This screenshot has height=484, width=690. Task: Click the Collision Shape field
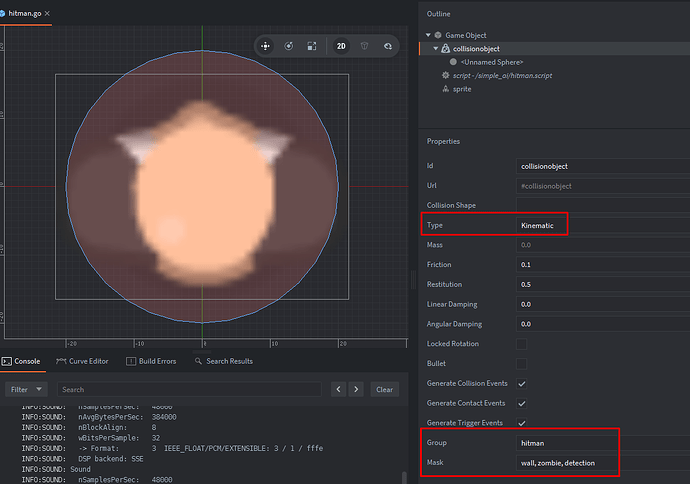(603, 205)
